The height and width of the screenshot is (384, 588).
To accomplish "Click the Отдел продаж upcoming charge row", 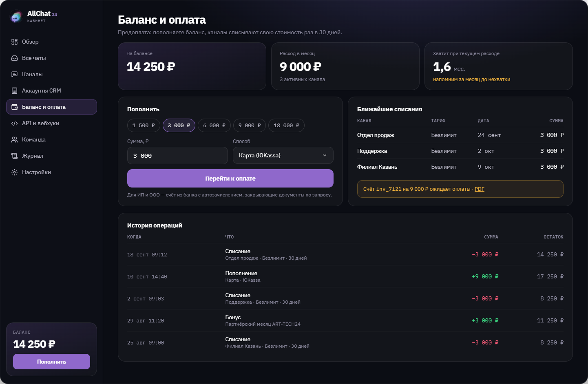I will click(460, 135).
